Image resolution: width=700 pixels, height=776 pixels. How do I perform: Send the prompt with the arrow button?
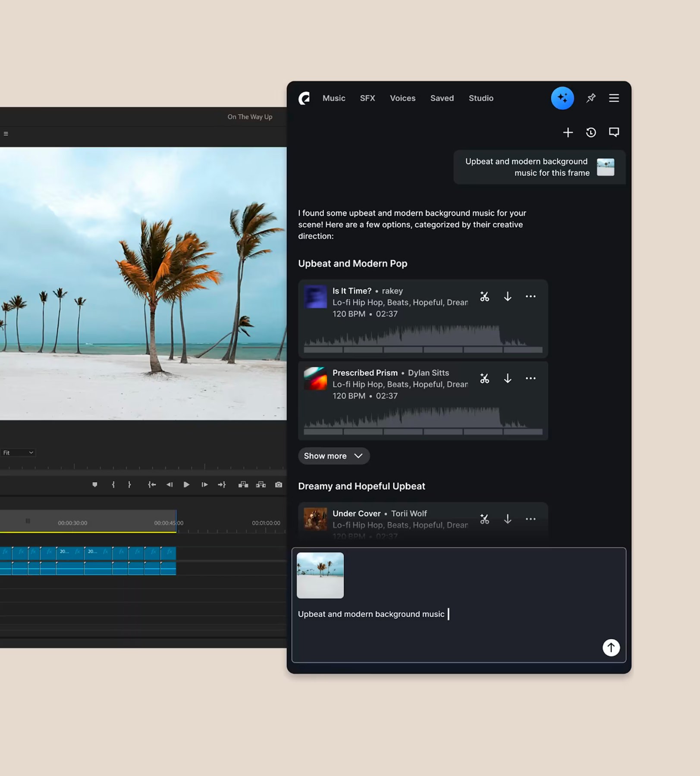tap(611, 648)
